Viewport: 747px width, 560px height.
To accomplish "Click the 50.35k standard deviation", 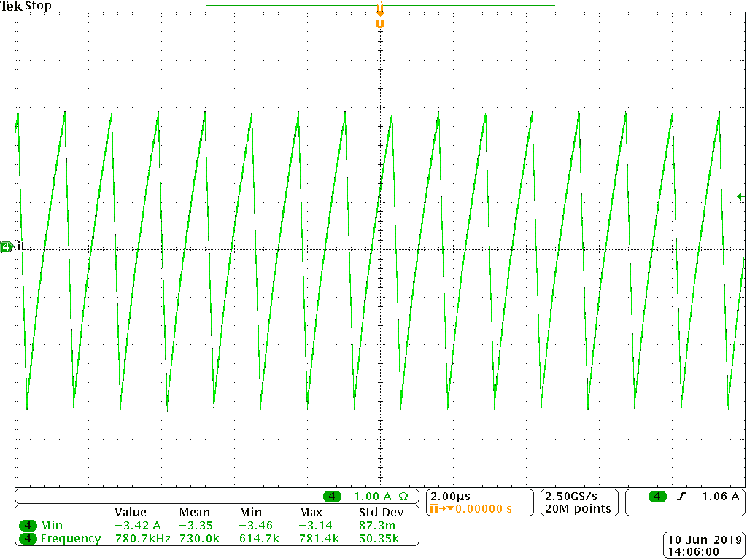I will pos(379,539).
